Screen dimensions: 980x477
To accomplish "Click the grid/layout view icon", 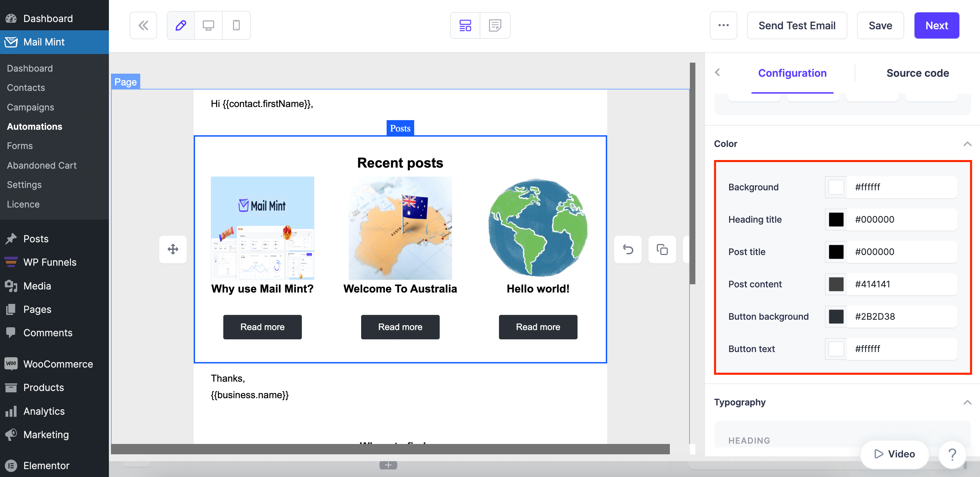I will [x=466, y=25].
